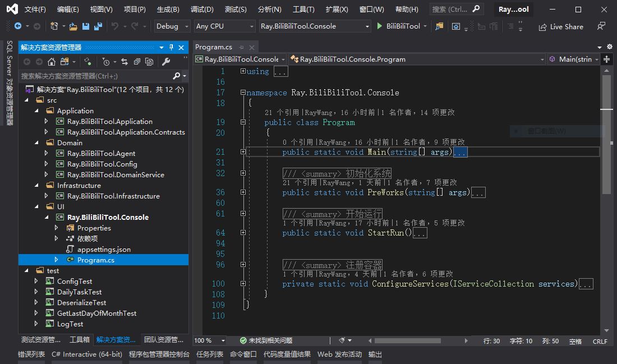This screenshot has height=364, width=617.
Task: Click the Solution Explorer search field
Action: tap(96, 76)
